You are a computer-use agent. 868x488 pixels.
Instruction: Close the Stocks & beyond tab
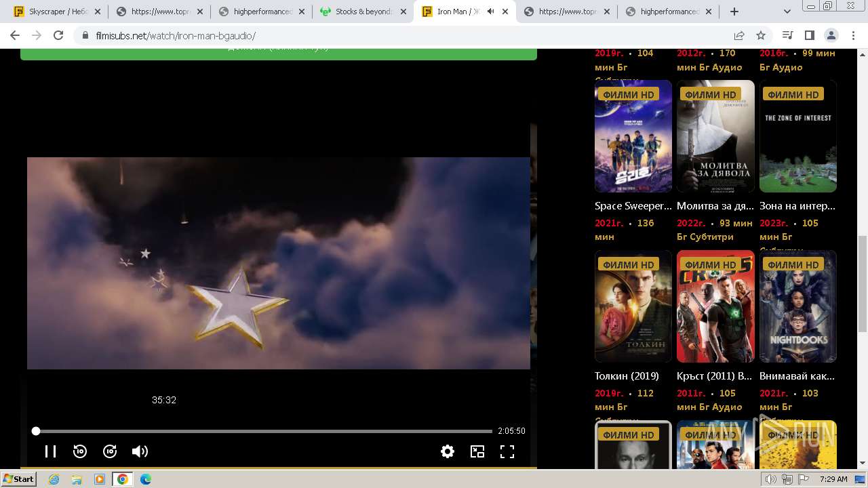[x=403, y=12]
